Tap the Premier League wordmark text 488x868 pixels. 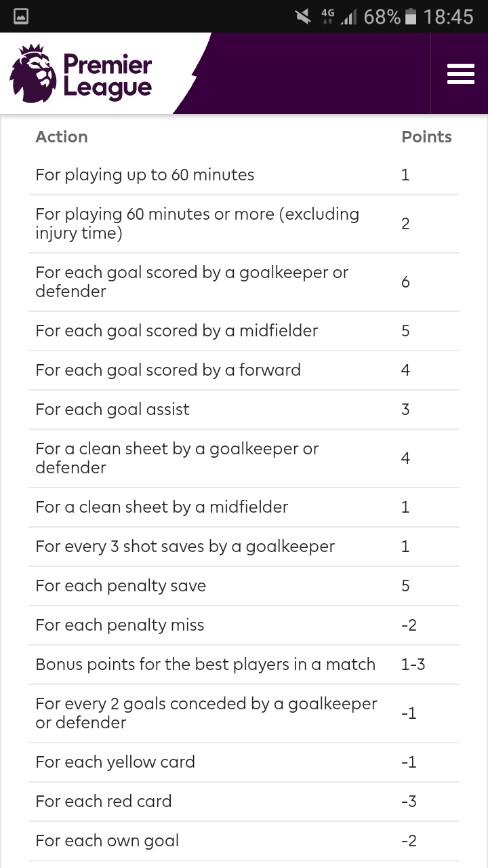point(107,76)
